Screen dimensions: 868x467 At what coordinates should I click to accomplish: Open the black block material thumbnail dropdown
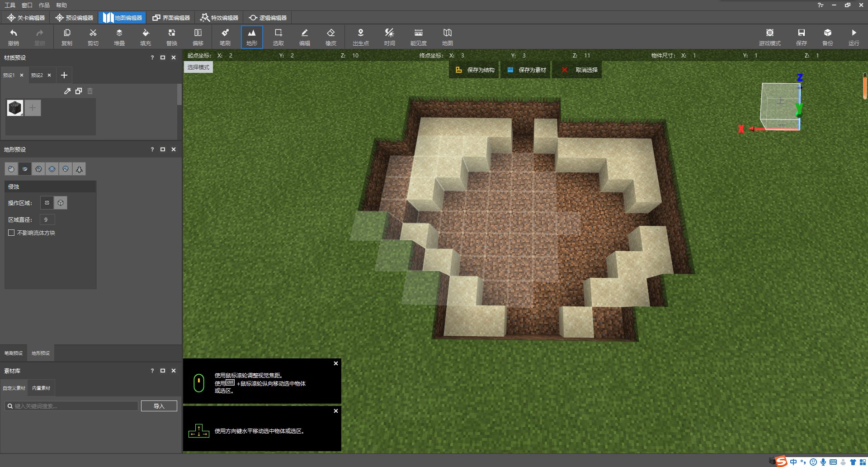click(15, 108)
